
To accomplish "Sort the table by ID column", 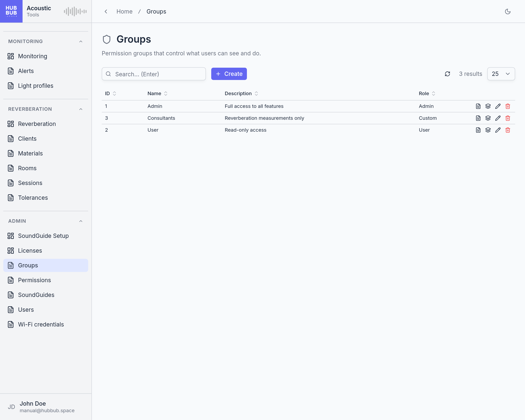I will pyautogui.click(x=111, y=94).
